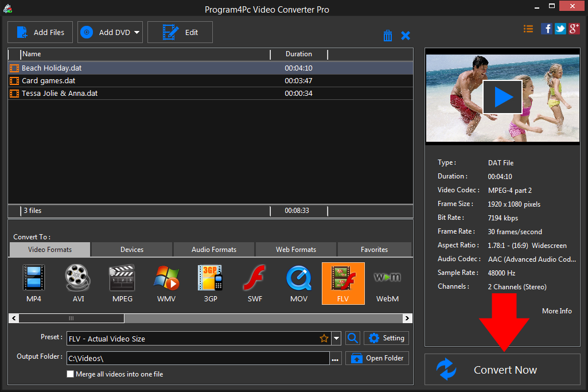Enable Merge all videos into one file
The image size is (588, 392).
71,374
